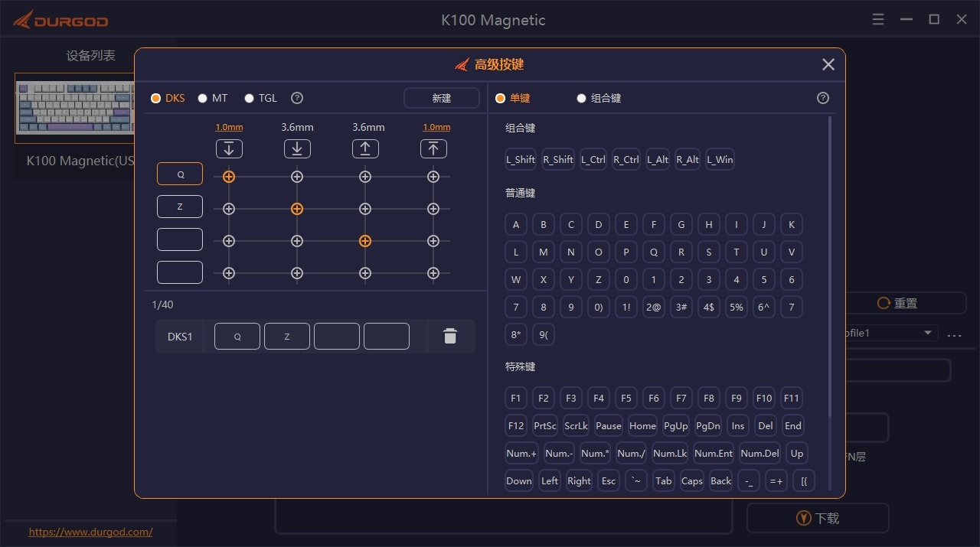Toggle the orange plus node in the Q row
Viewport: 980px width, 547px height.
click(x=228, y=177)
